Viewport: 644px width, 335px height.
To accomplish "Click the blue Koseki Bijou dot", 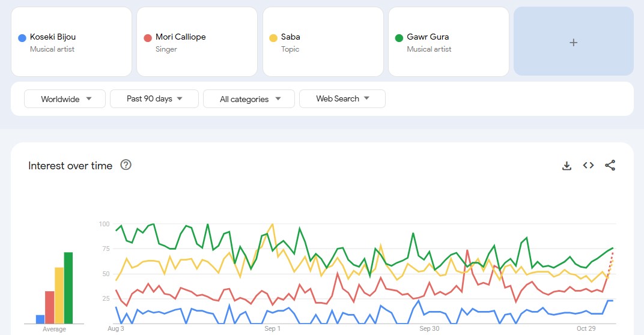I will click(x=22, y=38).
